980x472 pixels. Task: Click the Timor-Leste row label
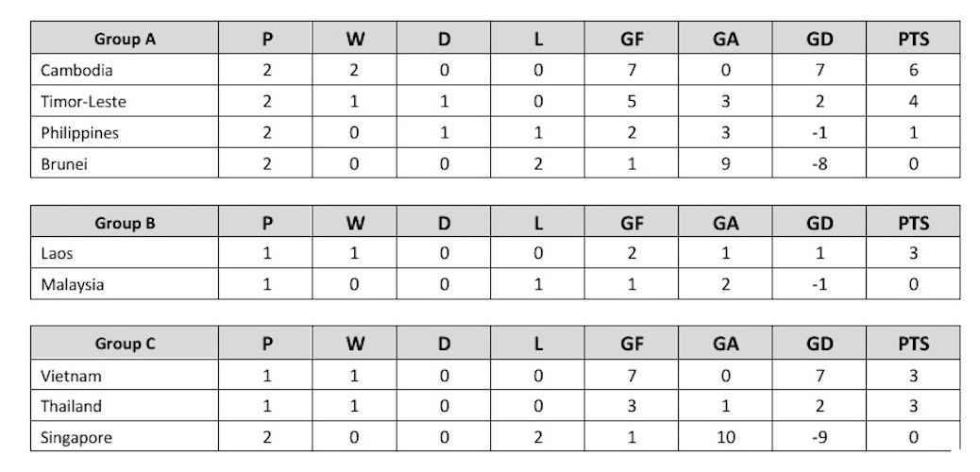(83, 101)
